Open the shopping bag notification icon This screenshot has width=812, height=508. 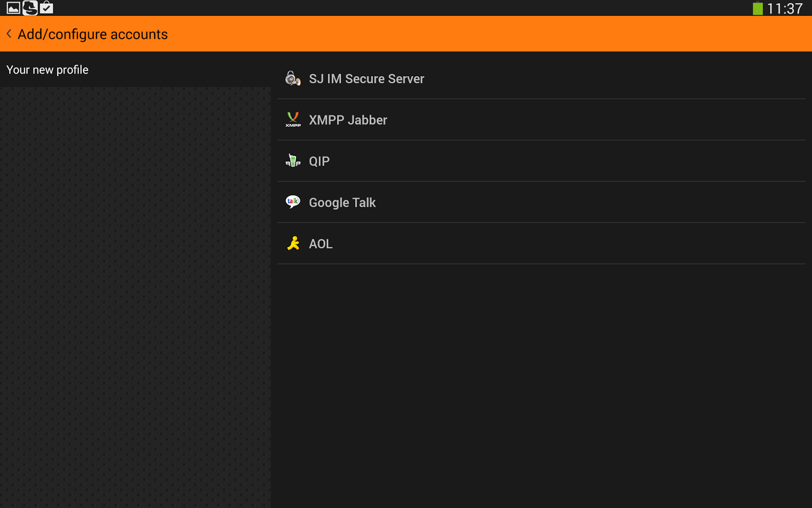pos(46,8)
